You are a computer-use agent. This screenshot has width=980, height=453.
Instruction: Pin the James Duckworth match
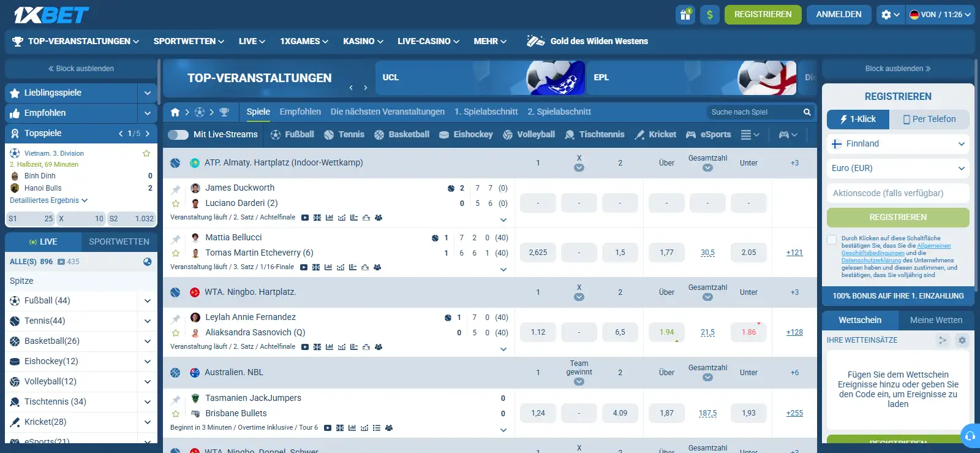pos(176,189)
